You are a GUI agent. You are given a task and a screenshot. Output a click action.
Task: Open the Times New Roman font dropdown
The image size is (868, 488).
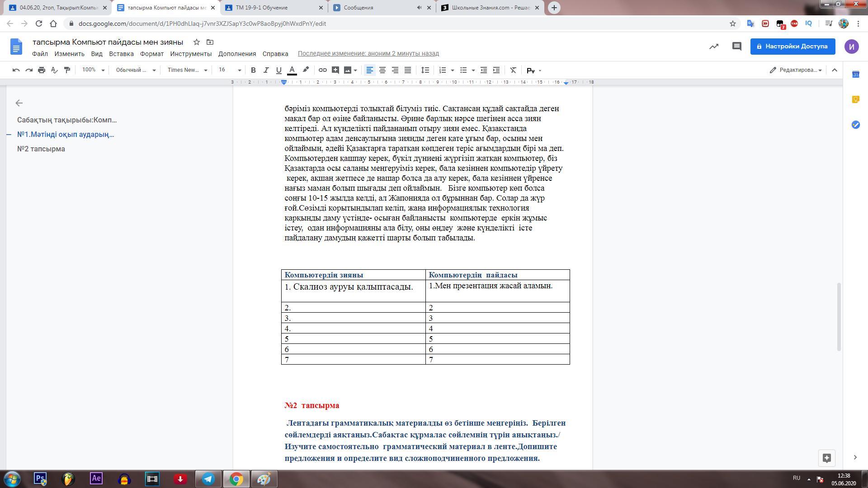coord(187,70)
